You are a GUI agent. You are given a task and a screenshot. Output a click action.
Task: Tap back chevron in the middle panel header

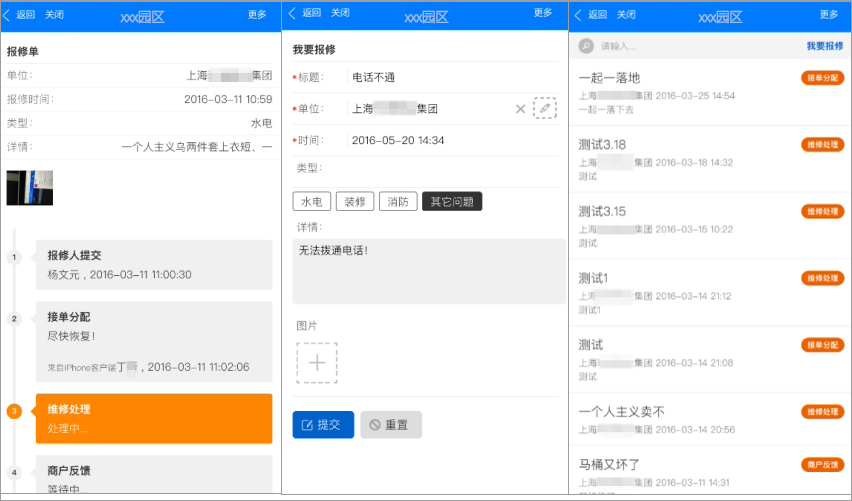tap(292, 13)
